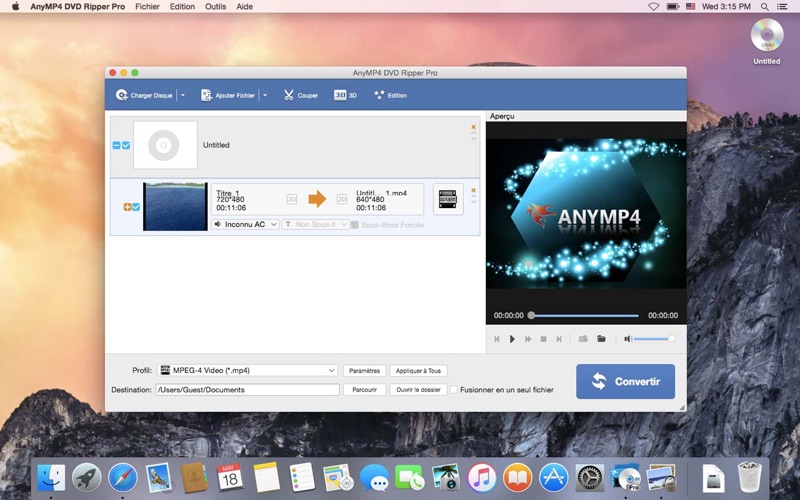Open the Apple menu

coord(15,7)
